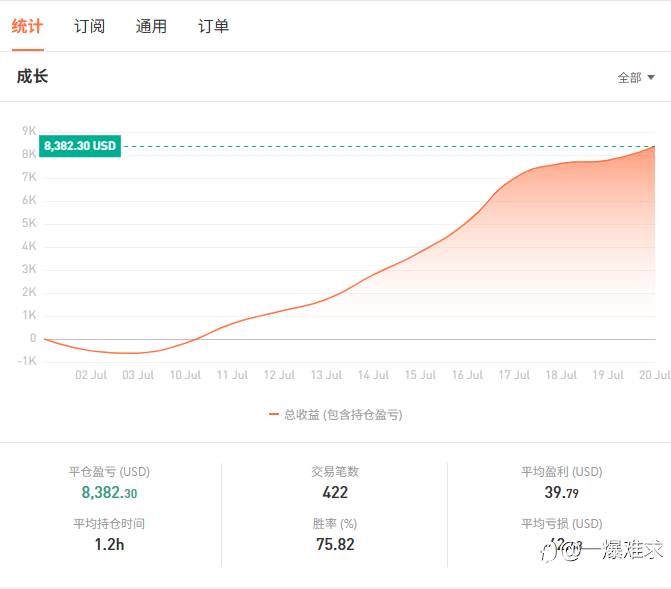671x589 pixels.
Task: Click the 15 Jul date on the axis
Action: pos(420,375)
